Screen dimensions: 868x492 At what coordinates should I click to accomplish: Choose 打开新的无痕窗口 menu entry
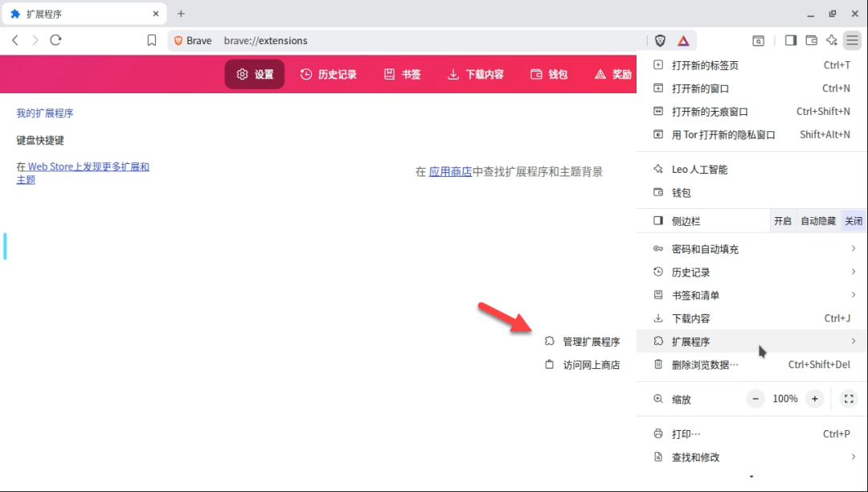click(751, 112)
